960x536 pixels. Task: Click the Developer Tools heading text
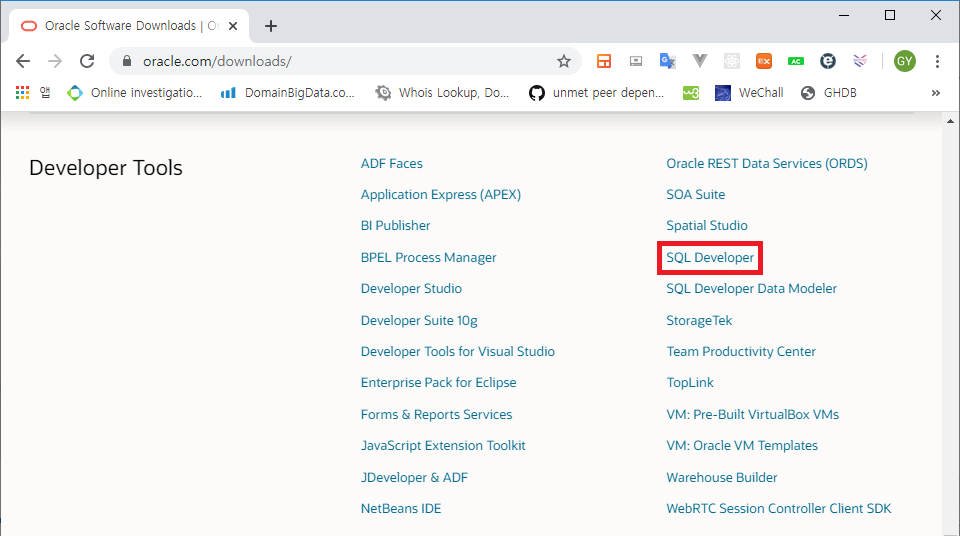(106, 168)
